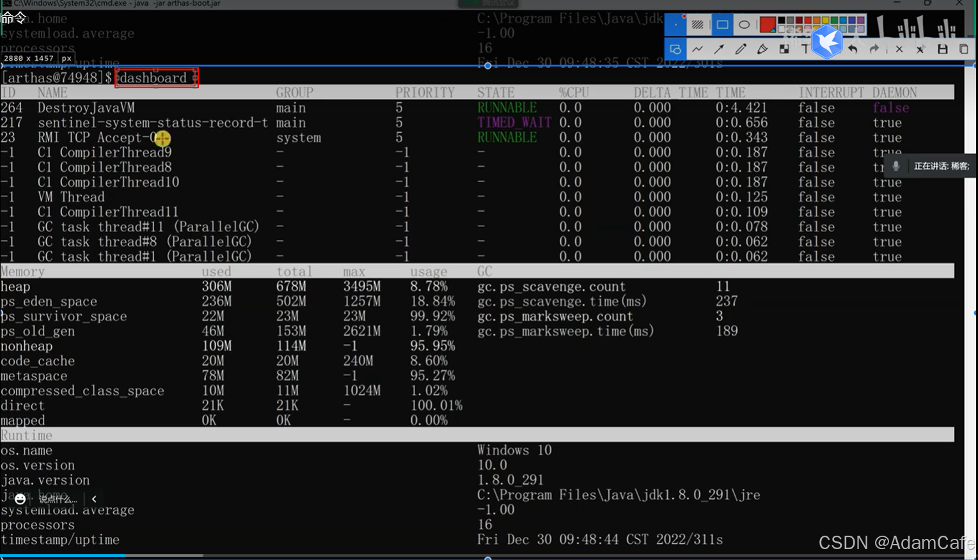The width and height of the screenshot is (978, 560).
Task: Click the 'TIMED_WAIT' state value
Action: pyautogui.click(x=514, y=122)
